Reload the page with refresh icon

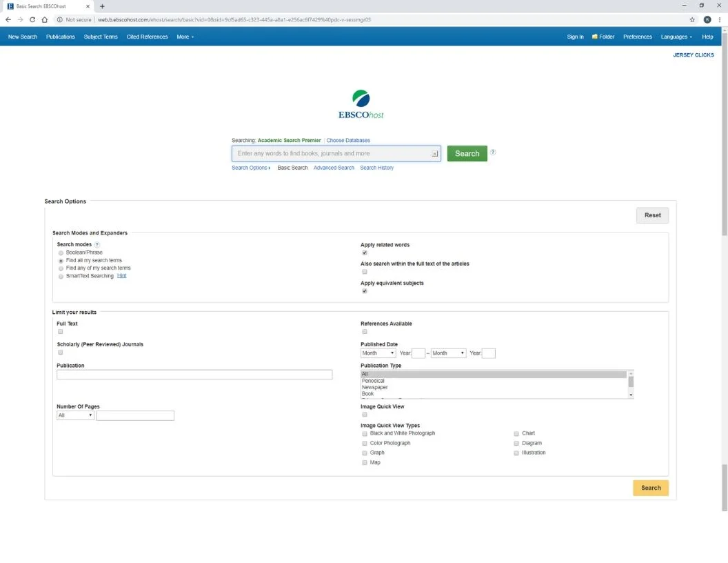(32, 19)
